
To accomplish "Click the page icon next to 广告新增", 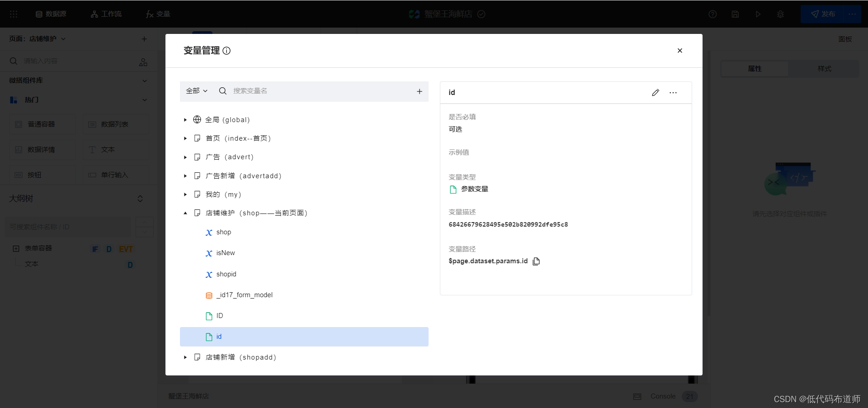I will pos(197,176).
